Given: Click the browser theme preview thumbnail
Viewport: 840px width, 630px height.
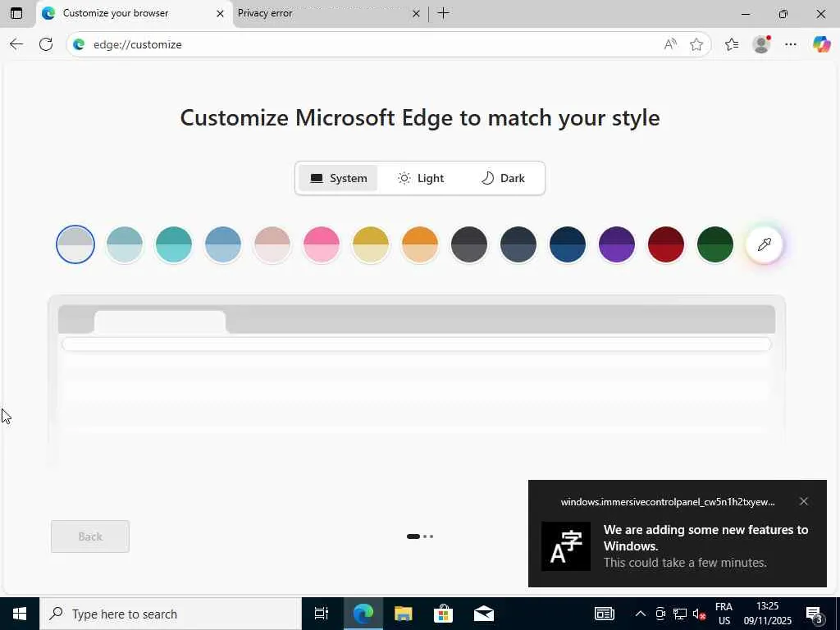Looking at the screenshot, I should coord(417,381).
